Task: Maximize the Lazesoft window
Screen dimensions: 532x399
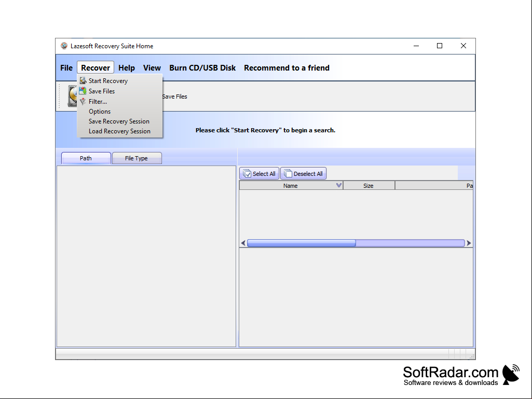Action: tap(440, 46)
